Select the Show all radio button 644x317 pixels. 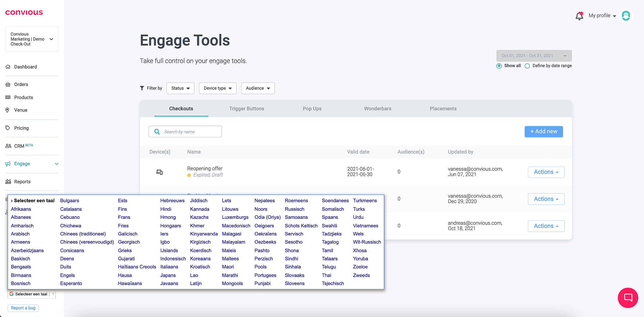click(x=499, y=66)
